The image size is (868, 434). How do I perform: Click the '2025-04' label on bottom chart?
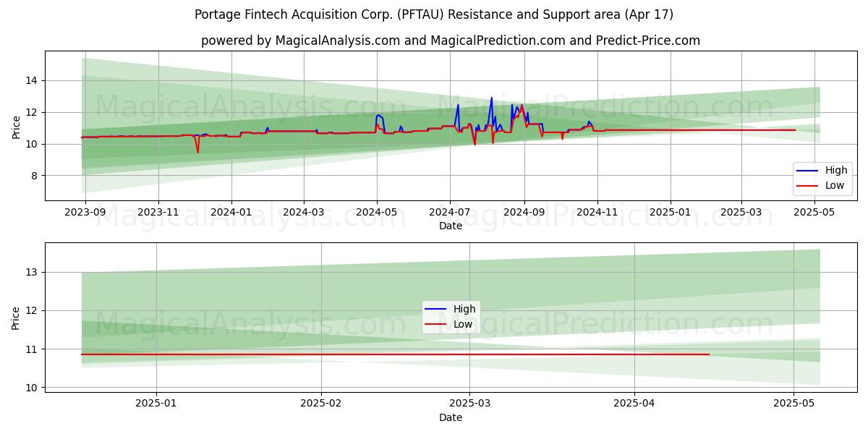tap(634, 404)
